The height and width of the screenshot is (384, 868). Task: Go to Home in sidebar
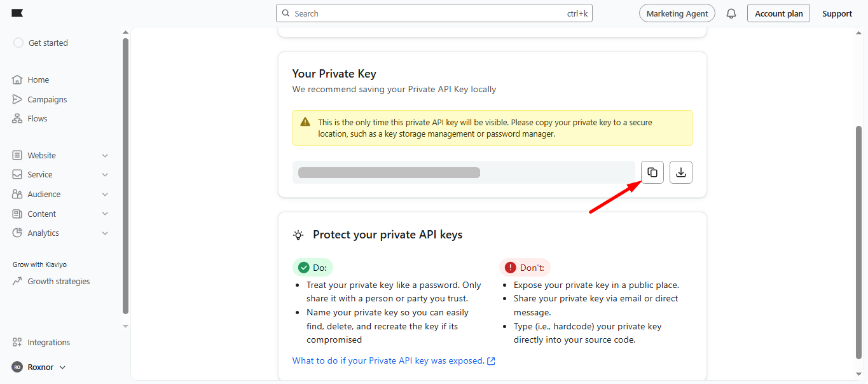pos(38,79)
